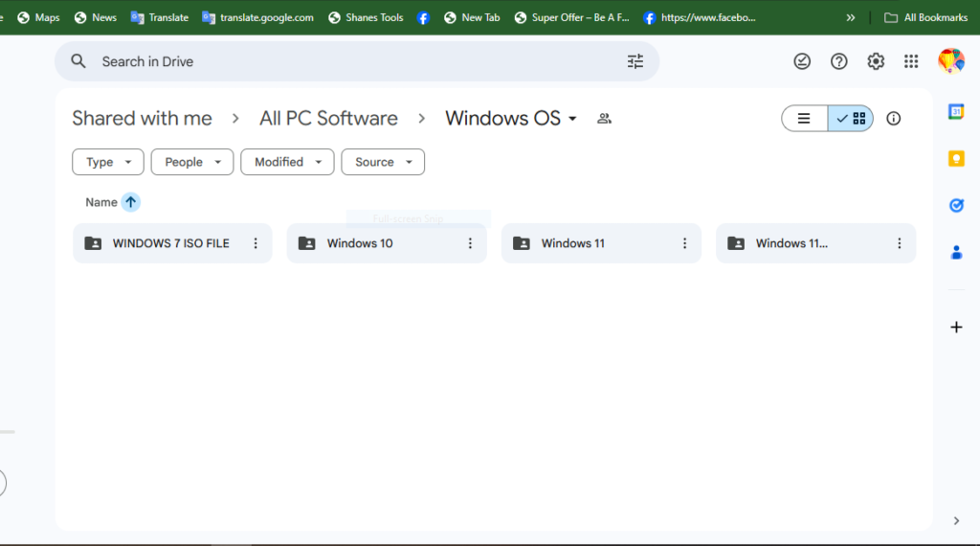Open the Settings gear icon

coord(876,61)
